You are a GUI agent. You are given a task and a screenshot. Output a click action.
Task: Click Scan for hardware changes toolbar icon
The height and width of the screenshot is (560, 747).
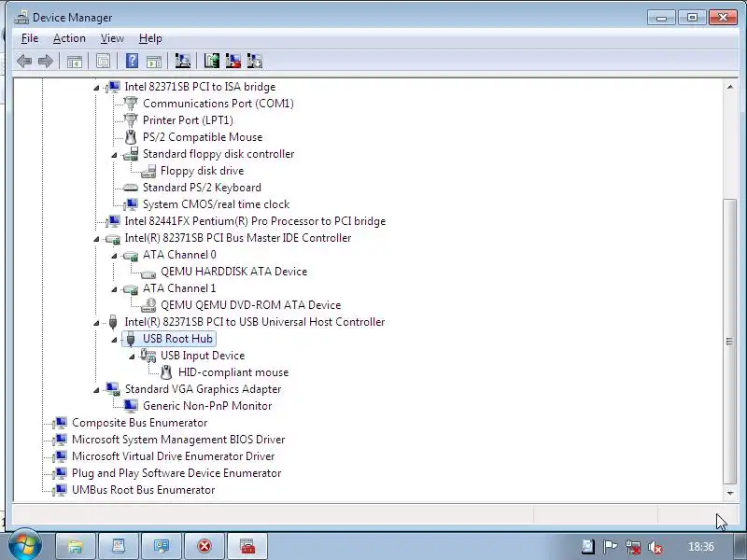click(182, 61)
